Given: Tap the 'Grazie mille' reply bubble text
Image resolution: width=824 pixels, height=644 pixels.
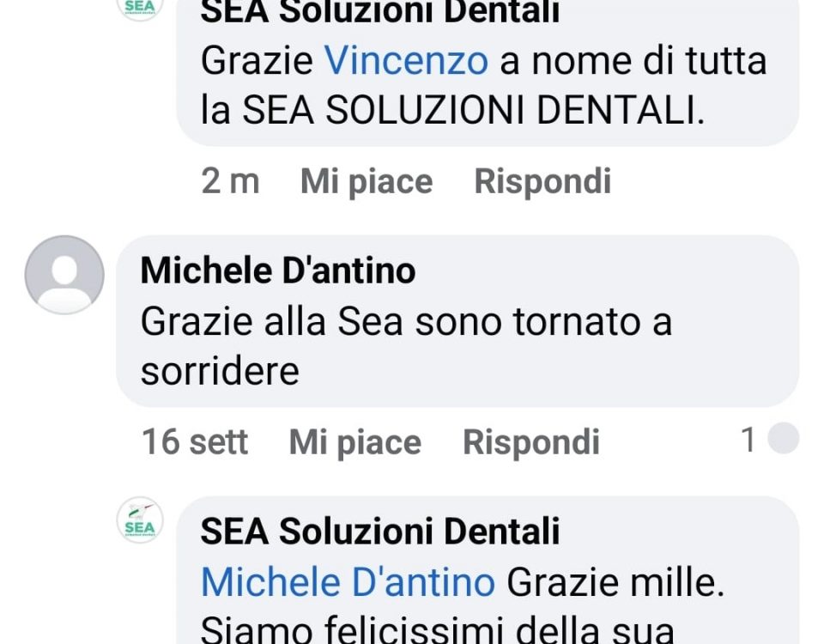Looking at the screenshot, I should coord(615,582).
